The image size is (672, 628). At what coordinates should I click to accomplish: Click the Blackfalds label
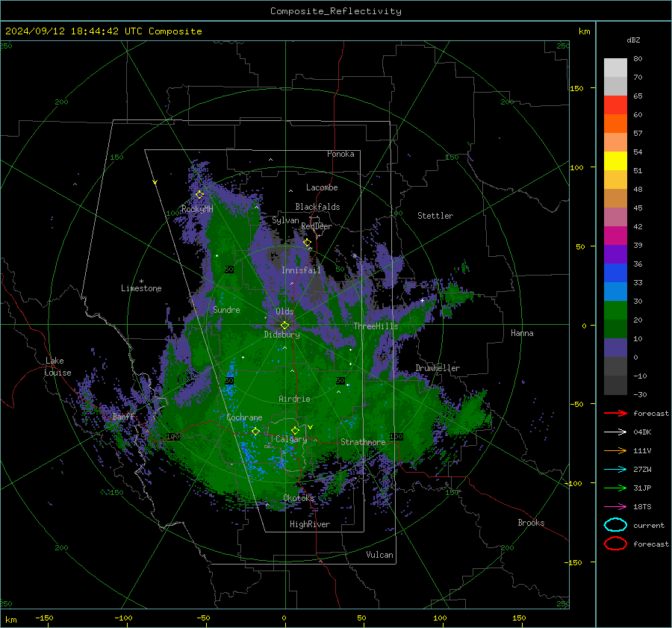pos(317,207)
